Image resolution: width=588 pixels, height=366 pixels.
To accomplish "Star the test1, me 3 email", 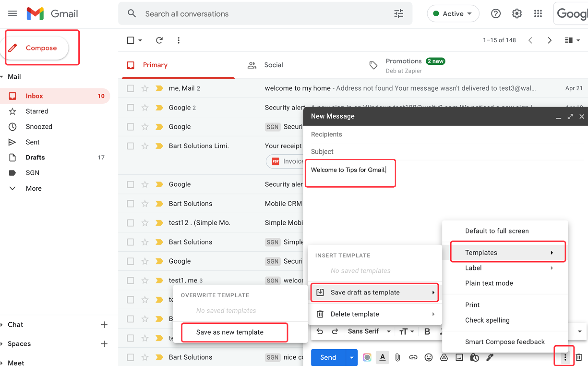I will [145, 280].
